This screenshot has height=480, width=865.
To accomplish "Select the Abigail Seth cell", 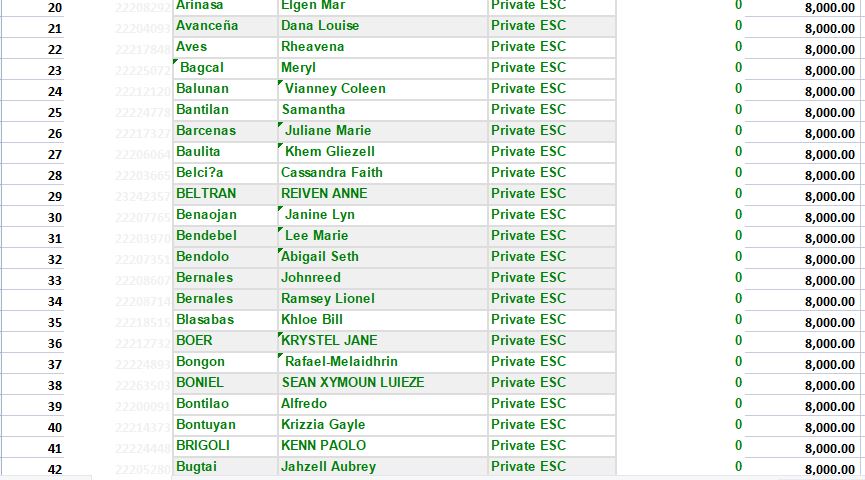I will point(320,257).
